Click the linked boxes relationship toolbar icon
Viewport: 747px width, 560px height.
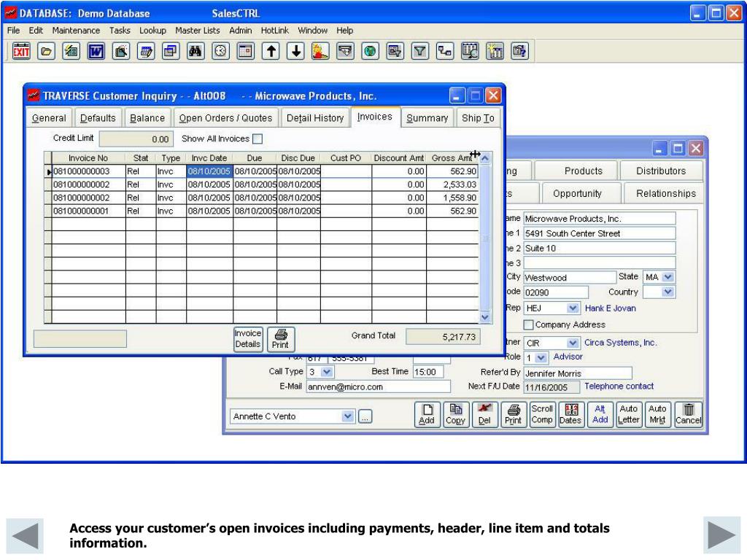(x=445, y=51)
